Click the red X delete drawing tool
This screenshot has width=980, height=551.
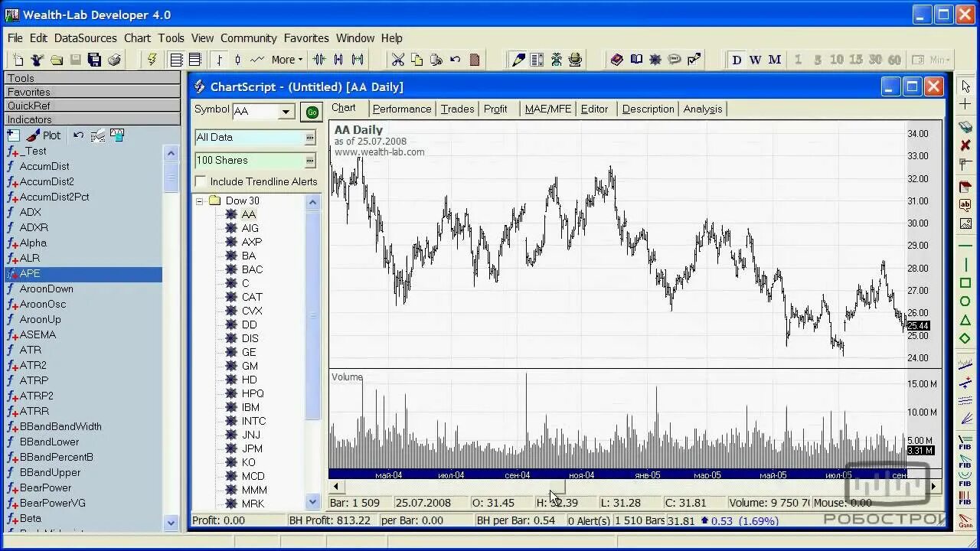coord(965,145)
